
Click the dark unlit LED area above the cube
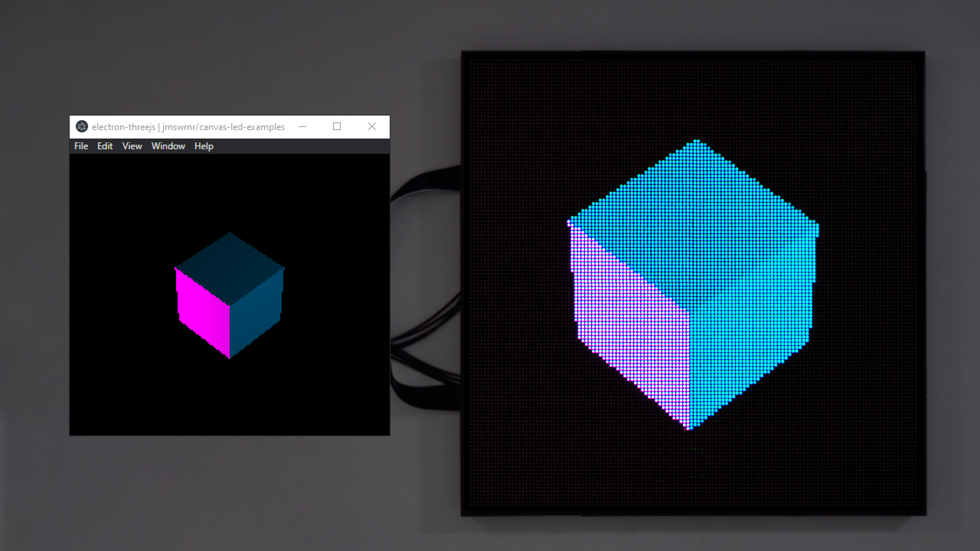(x=692, y=95)
